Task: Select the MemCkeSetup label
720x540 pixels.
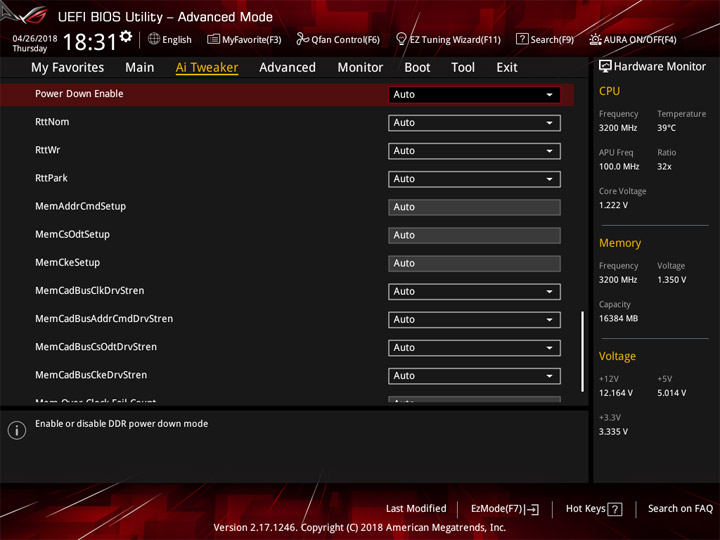Action: coord(68,263)
